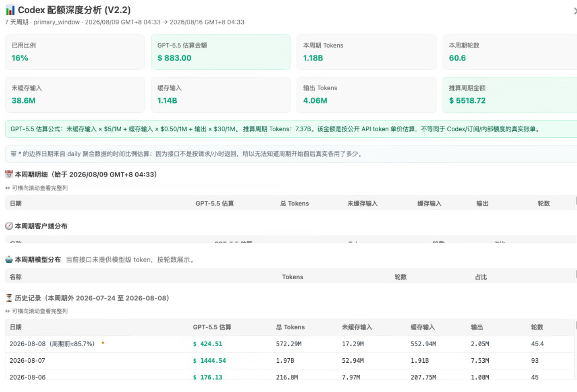The height and width of the screenshot is (392, 577).
Task: Click 总 Tokens header in the 本周期明细 table
Action: pos(294,203)
